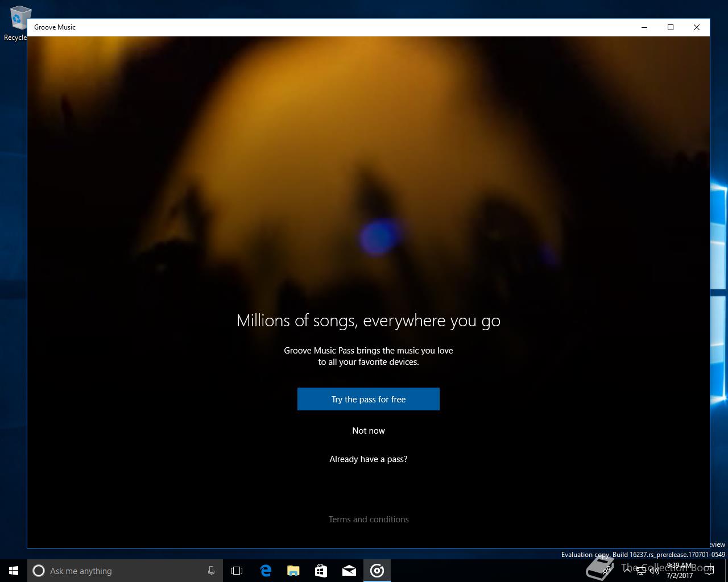Open the Action Center notification icon
The height and width of the screenshot is (582, 728).
point(709,571)
